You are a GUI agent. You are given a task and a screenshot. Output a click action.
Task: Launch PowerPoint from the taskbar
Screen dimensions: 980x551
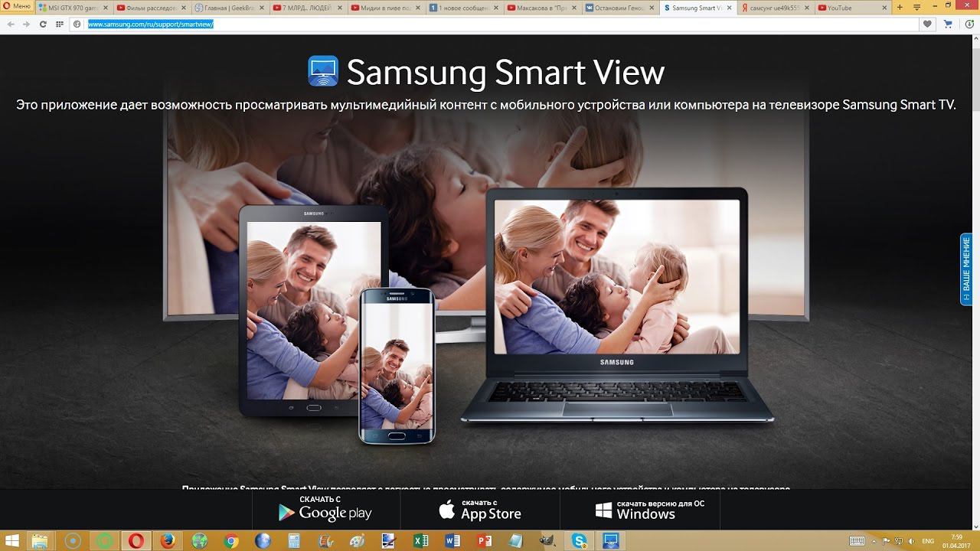pos(483,540)
